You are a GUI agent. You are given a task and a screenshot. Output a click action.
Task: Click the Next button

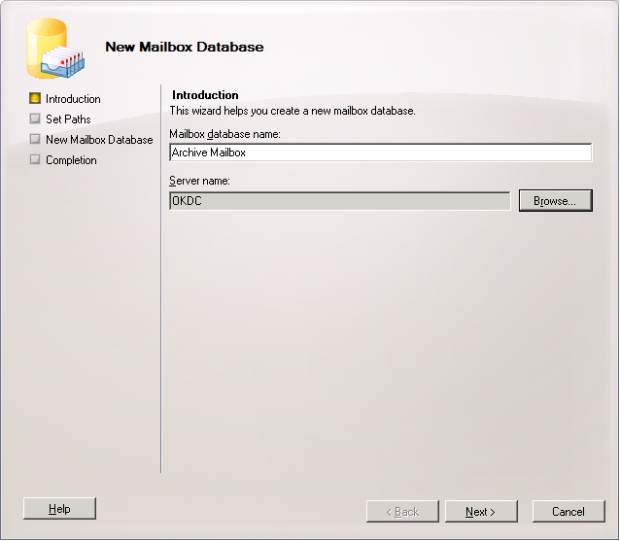[481, 511]
